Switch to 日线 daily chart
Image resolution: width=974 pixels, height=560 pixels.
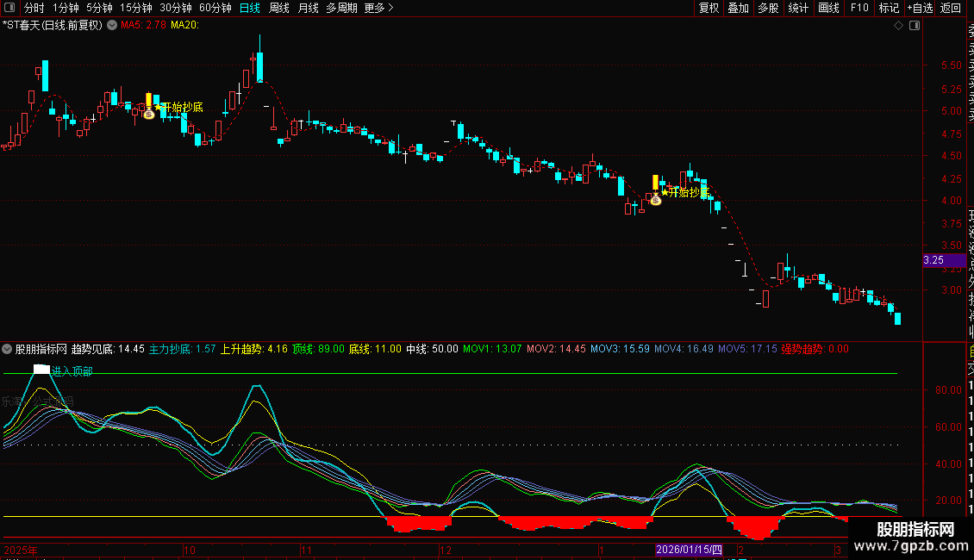pos(250,8)
